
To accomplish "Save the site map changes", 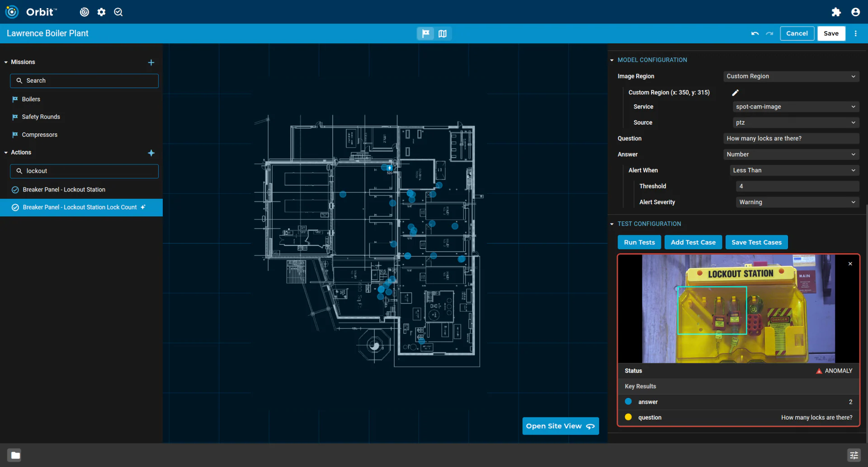I will (x=831, y=33).
